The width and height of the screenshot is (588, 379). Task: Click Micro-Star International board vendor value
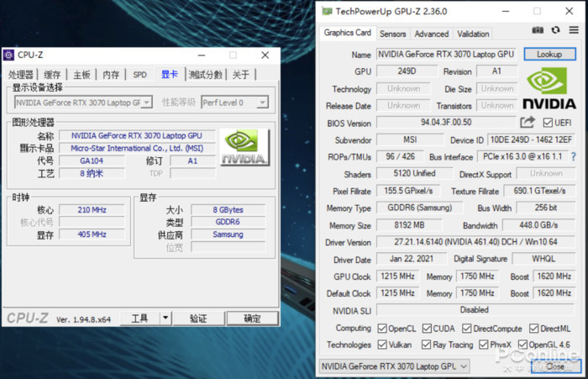coord(137,148)
